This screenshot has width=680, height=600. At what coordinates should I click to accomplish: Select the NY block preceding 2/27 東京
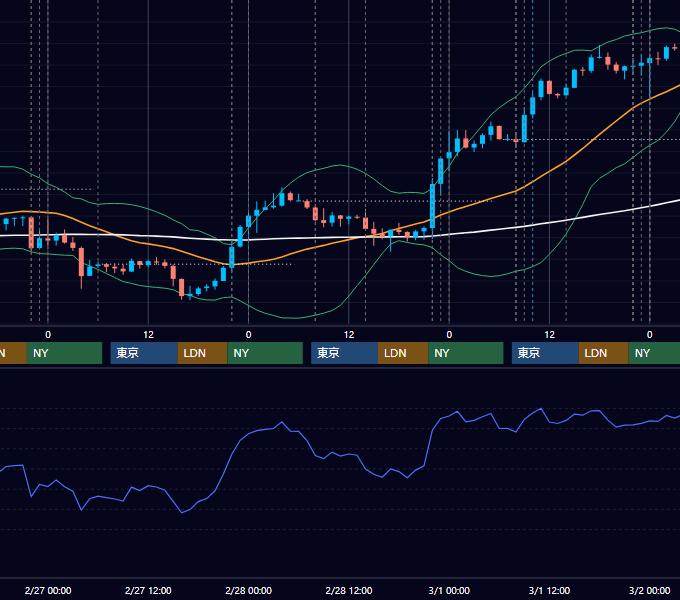click(x=64, y=353)
